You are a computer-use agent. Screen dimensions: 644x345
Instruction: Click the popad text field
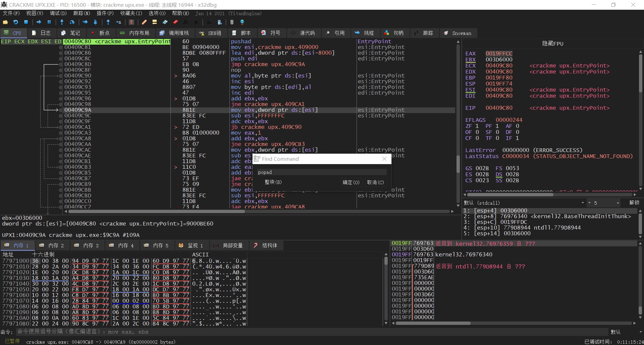(x=321, y=172)
